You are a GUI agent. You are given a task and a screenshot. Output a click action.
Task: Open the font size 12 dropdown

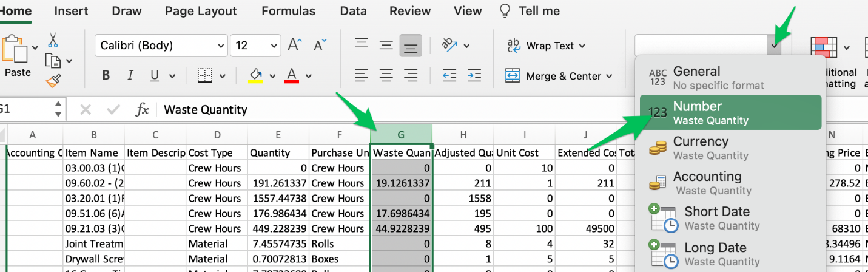pos(273,46)
